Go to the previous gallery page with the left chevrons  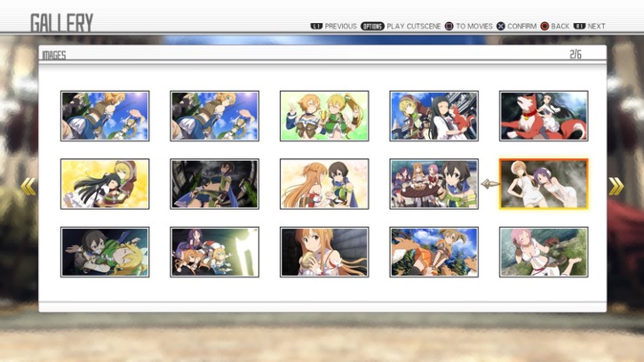(x=28, y=187)
